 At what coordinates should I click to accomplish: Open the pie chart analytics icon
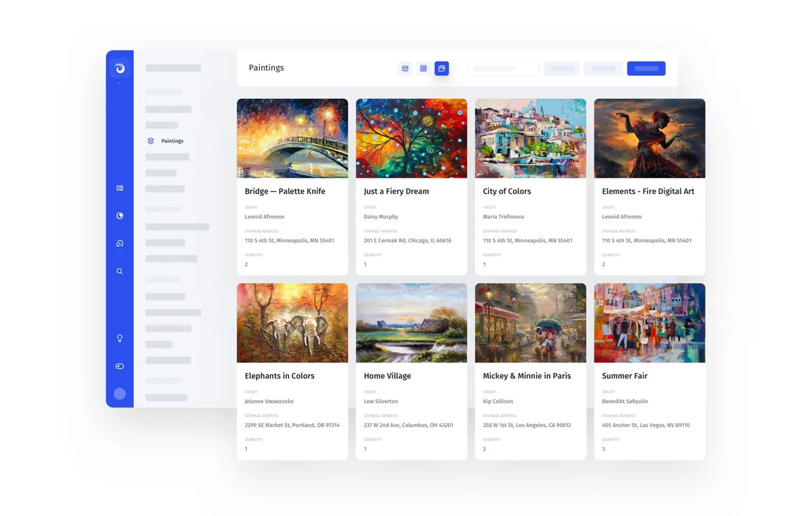(x=119, y=216)
